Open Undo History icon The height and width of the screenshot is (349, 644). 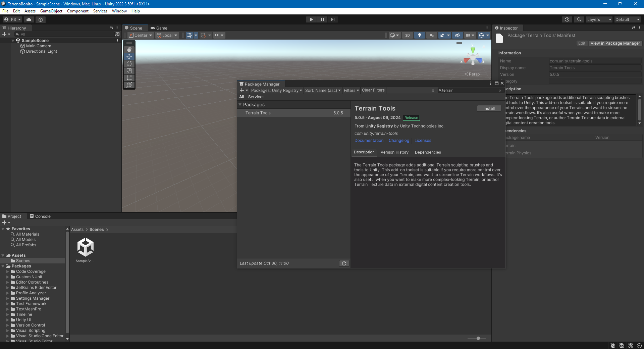click(x=567, y=19)
